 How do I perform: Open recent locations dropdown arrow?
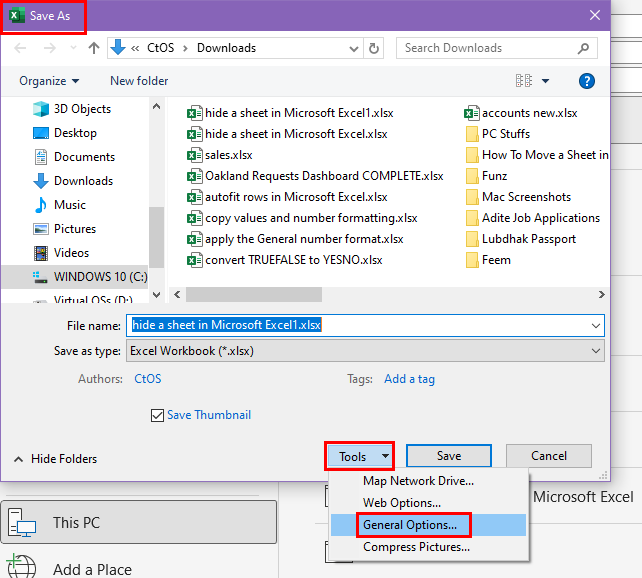click(x=73, y=48)
